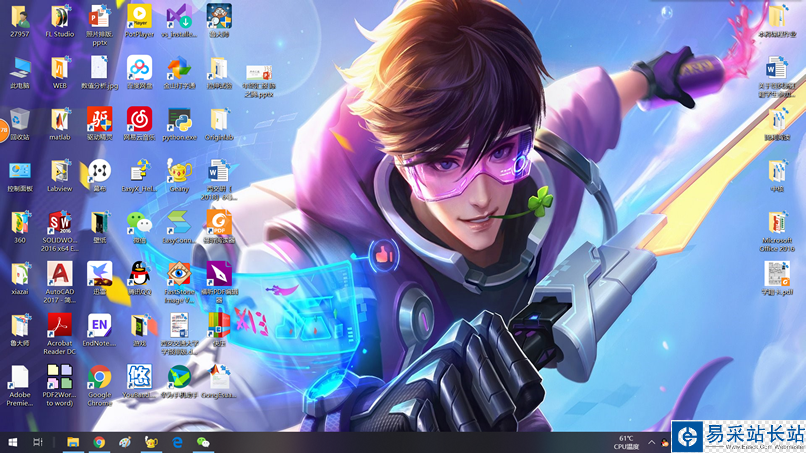Open WeChat from the taskbar
Screen dimensions: 806x453
click(x=204, y=442)
